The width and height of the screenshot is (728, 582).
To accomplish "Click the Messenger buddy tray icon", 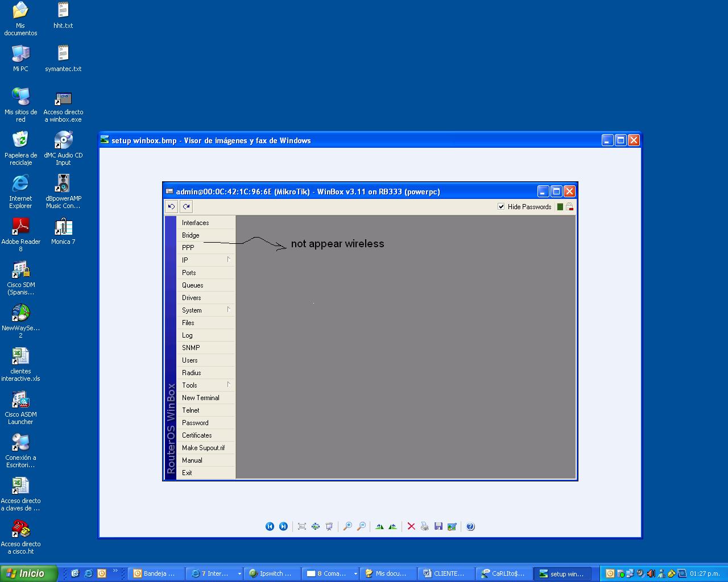I will [x=661, y=573].
